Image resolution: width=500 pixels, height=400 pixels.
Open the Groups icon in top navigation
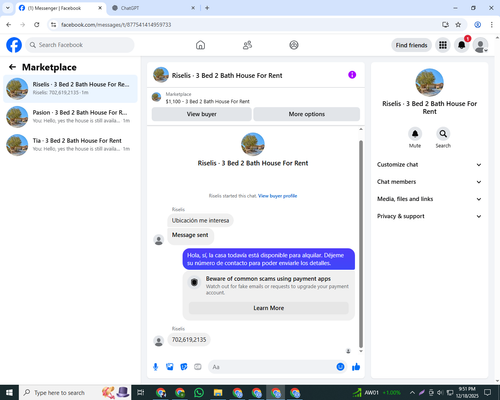point(294,45)
